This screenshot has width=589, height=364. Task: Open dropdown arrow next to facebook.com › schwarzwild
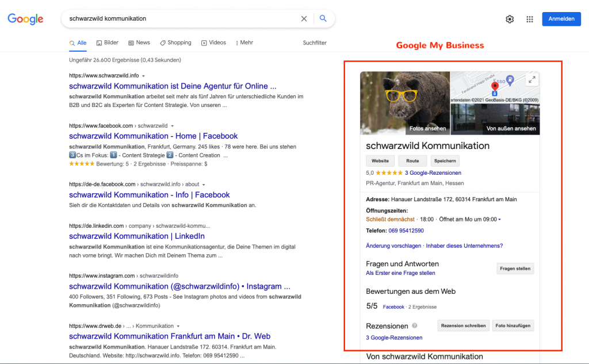coord(173,126)
